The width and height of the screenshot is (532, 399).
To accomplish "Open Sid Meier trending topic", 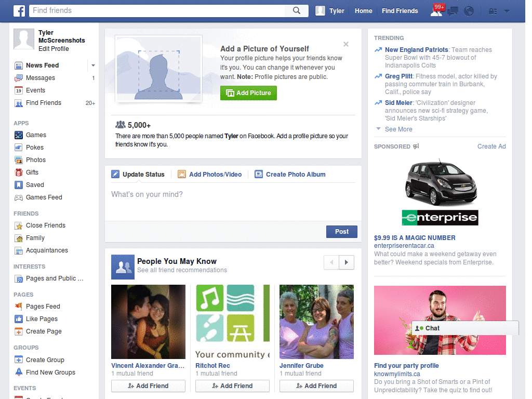I will pyautogui.click(x=398, y=103).
